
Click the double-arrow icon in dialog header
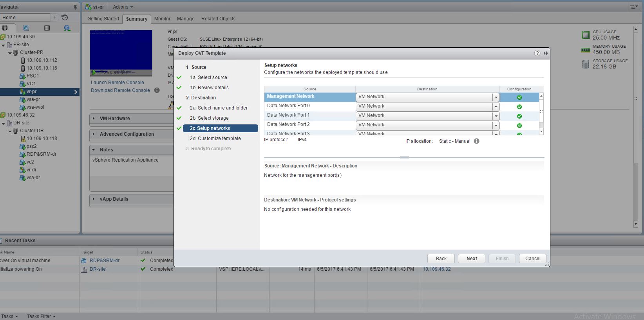click(x=546, y=53)
